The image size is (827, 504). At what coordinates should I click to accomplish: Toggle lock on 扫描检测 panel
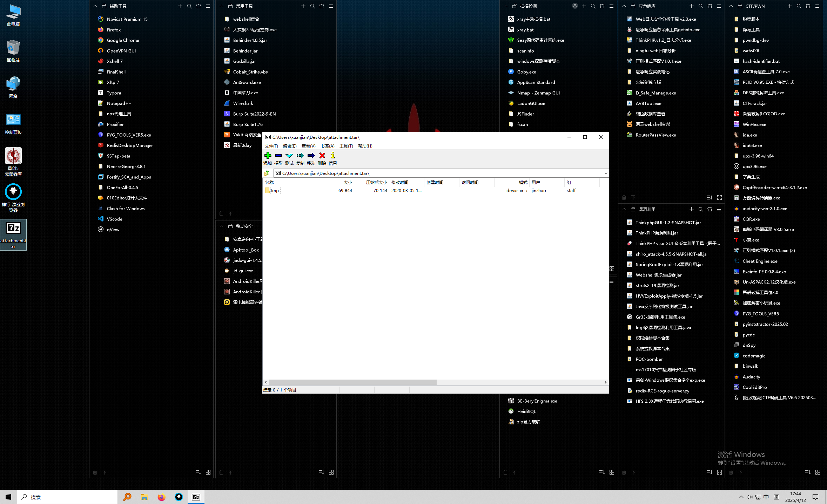[x=514, y=6]
